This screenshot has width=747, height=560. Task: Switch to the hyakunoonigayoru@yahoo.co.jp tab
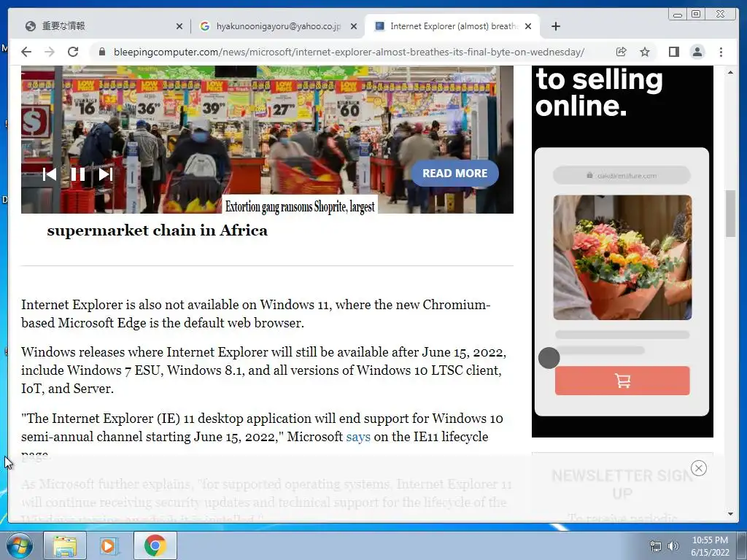pos(279,26)
